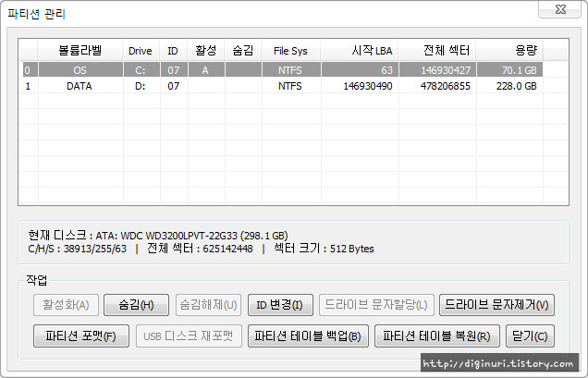Click the 파티션 포맷(F) button
This screenshot has width=588, height=378.
[81, 336]
